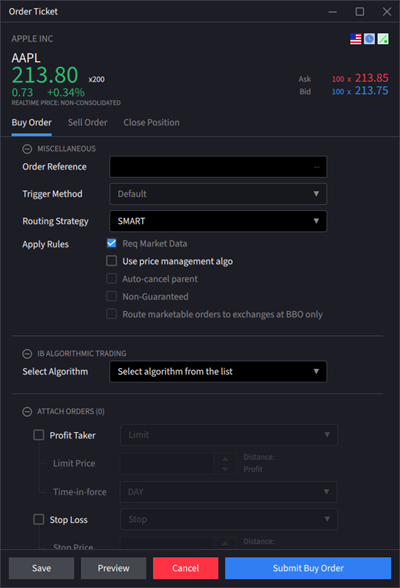Toggle the Non-Guaranteed checkbox
400x588 pixels.
(x=111, y=296)
